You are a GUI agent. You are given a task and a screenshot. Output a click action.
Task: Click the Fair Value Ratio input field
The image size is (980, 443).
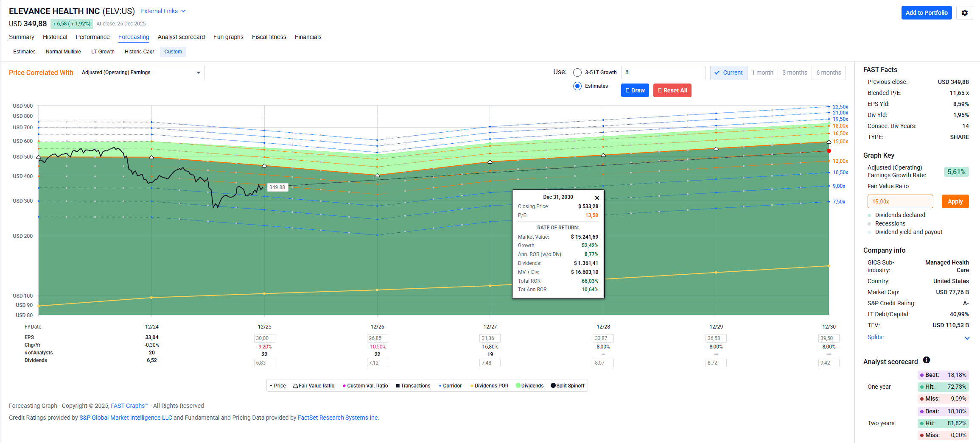[x=900, y=202]
